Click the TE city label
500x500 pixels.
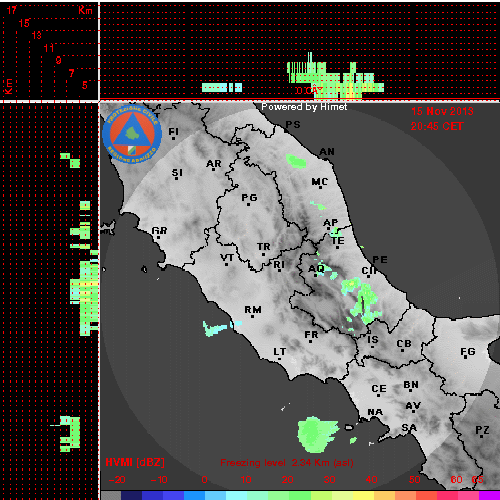pyautogui.click(x=338, y=241)
